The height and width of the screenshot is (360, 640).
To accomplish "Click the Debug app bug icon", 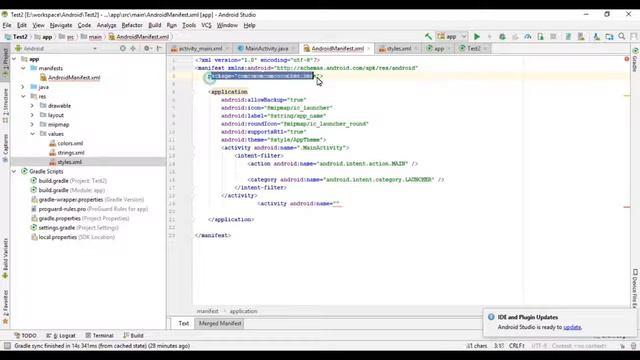I will point(502,37).
